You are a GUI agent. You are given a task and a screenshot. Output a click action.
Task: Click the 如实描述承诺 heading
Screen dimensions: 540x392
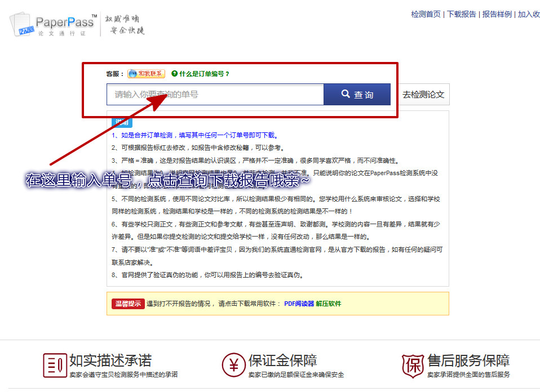tap(110, 360)
